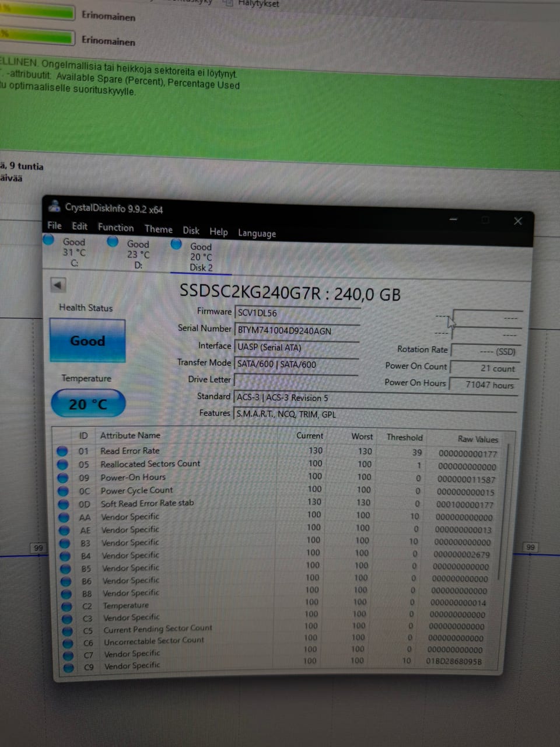The image size is (560, 747).
Task: Select the Read Error Rate attribute name
Action: tap(129, 451)
